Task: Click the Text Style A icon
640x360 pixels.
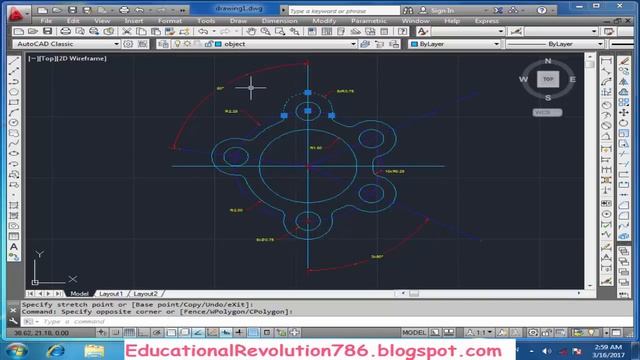Action: [422, 31]
